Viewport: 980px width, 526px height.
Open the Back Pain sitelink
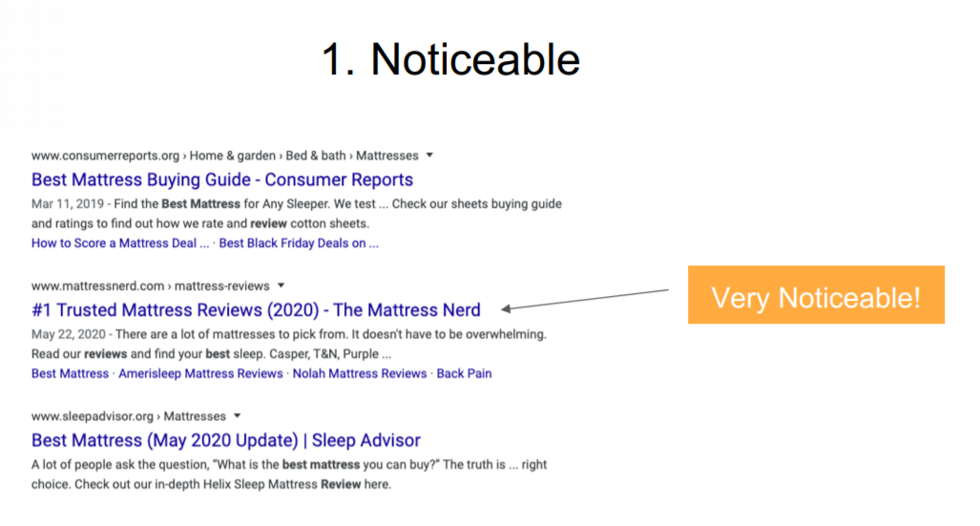click(x=465, y=373)
